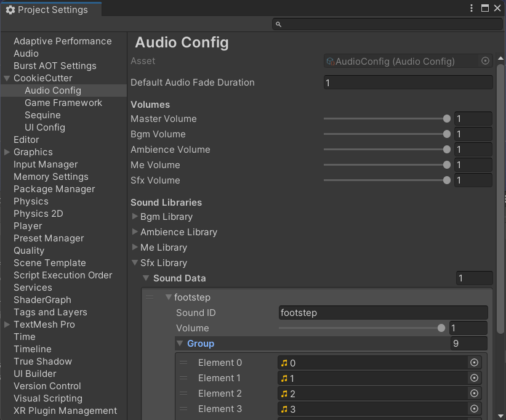Adjust the Ambience Volume slider
Viewport: 506px width, 420px height.
(387, 150)
